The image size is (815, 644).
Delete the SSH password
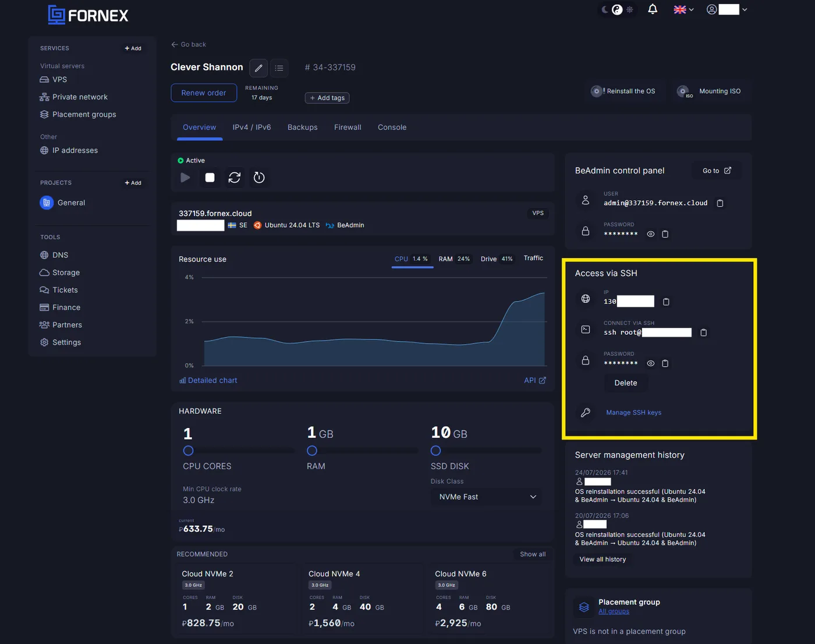[626, 383]
